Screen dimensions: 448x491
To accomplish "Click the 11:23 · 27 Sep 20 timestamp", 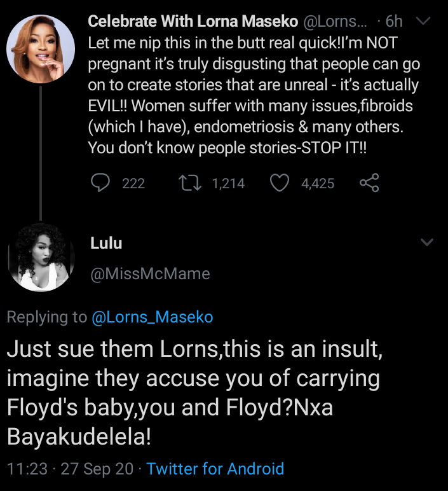I will point(71,469).
